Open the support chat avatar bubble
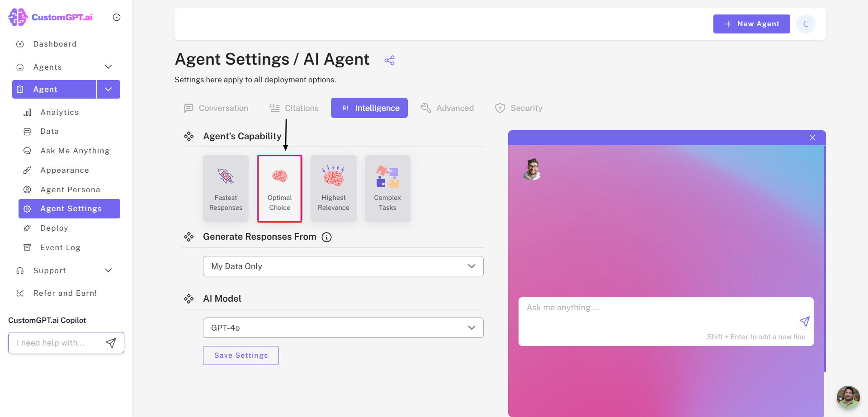 tap(848, 397)
